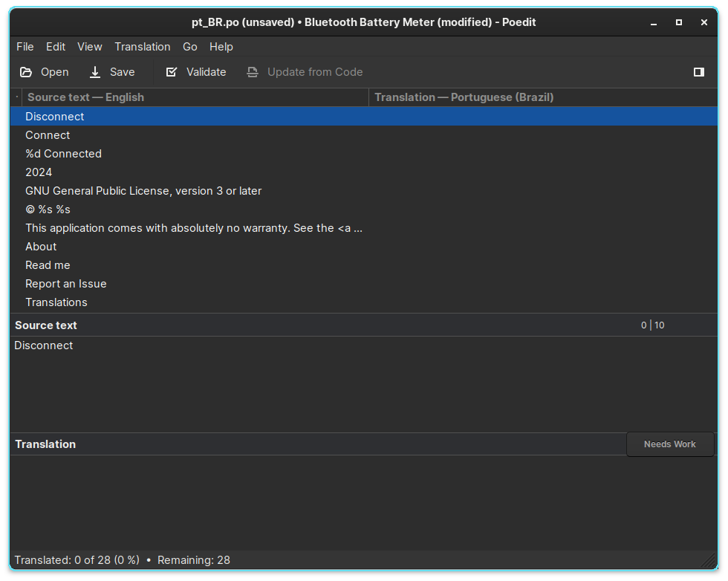Toggle the Needs Work button
The image size is (728, 581).
click(x=669, y=444)
